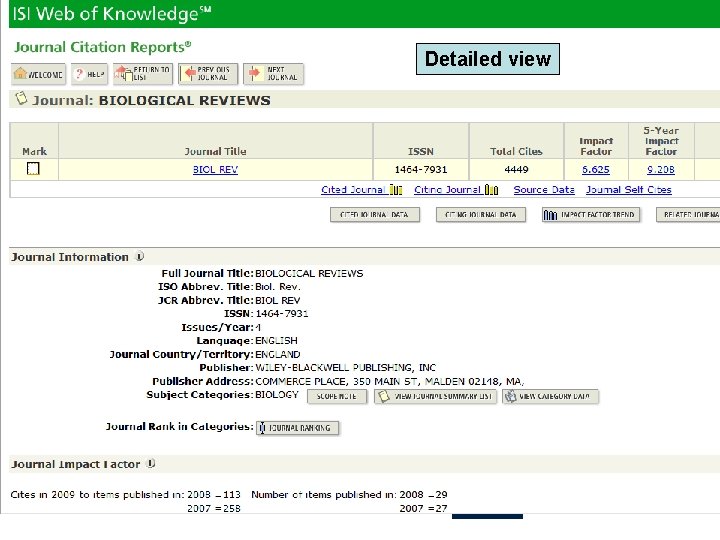
Task: Click the Cited Journal Data button
Action: [x=375, y=215]
